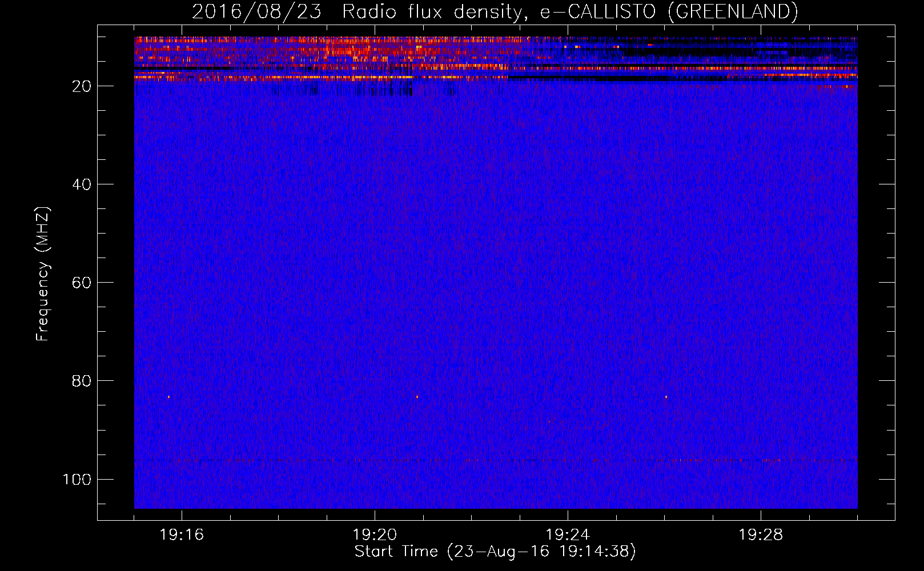Click the 80 frequency tick label
This screenshot has height=571, width=924.
pos(82,381)
